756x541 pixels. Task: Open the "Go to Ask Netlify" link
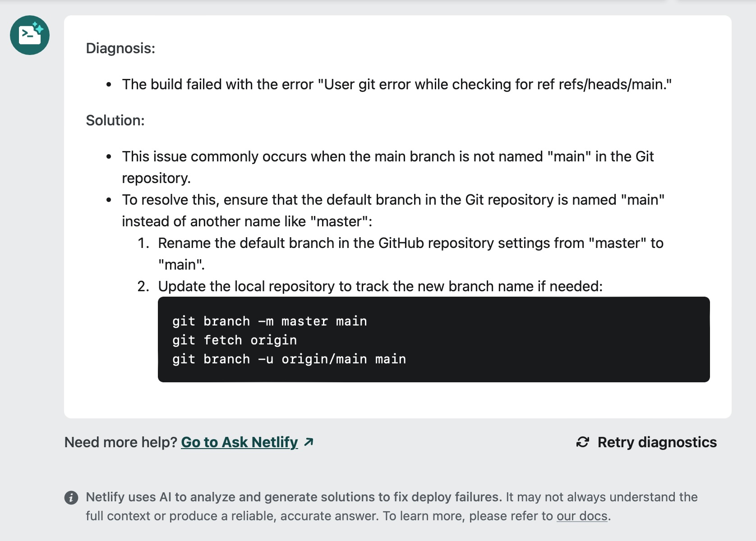pos(239,442)
